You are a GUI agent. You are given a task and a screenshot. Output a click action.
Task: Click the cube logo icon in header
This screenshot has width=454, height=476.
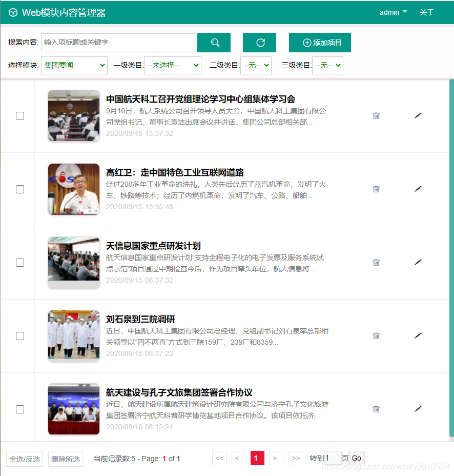coord(13,12)
